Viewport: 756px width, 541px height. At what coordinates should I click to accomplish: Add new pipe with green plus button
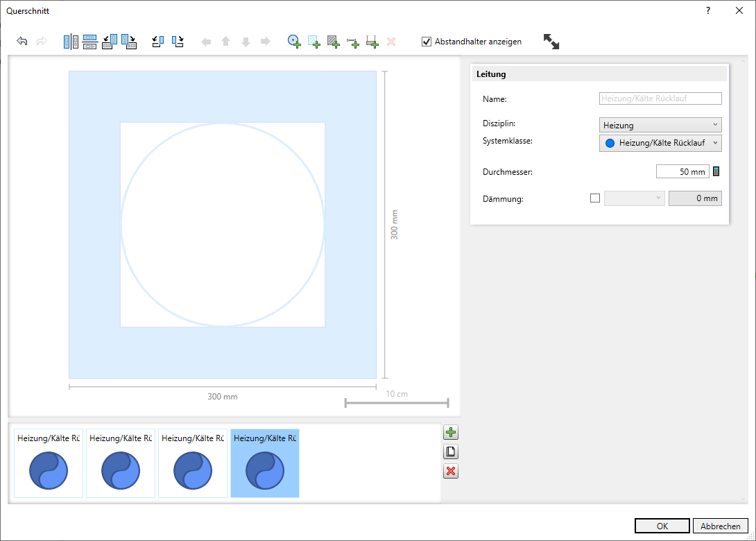click(451, 433)
